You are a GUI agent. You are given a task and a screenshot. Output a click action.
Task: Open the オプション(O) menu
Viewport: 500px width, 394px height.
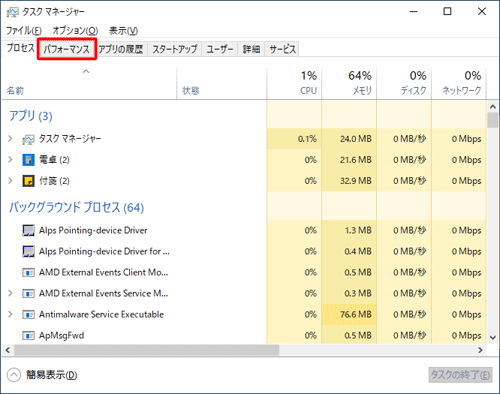tap(75, 31)
